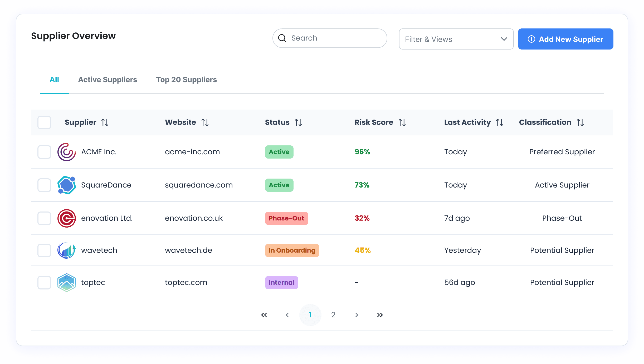Click the magnifying glass search icon
Viewport: 644px width, 364px height.
(282, 38)
